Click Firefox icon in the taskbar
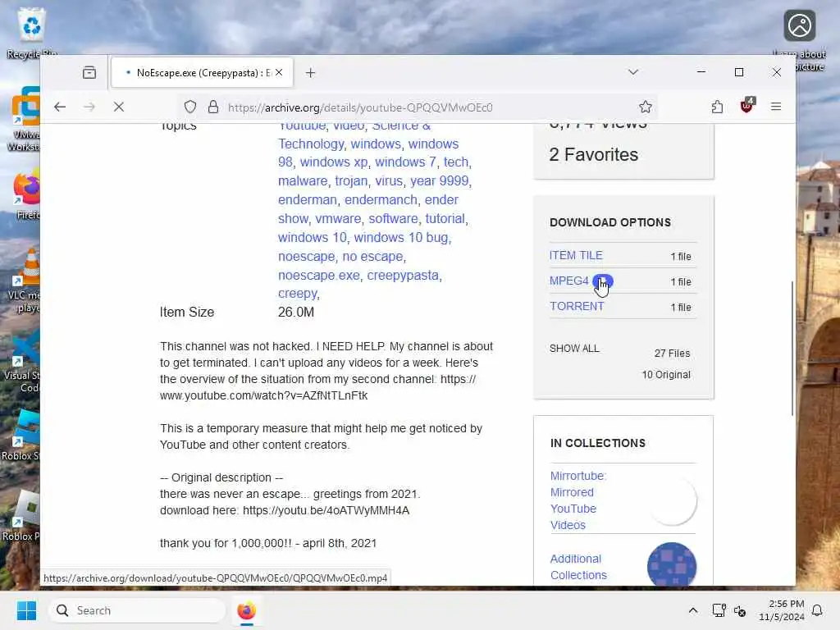 click(x=246, y=610)
